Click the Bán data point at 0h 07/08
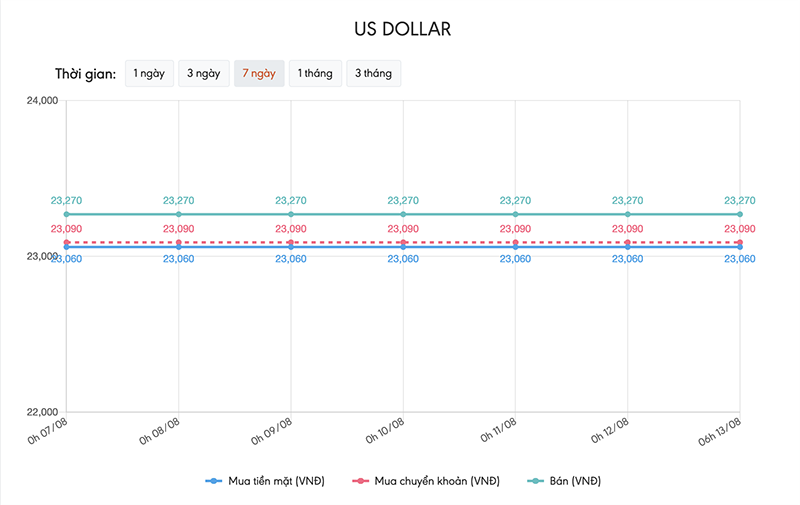Screen dimensions: 800x505 (x=66, y=214)
